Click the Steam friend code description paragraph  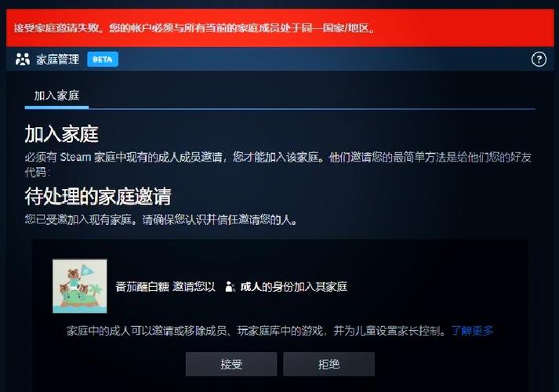pyautogui.click(x=278, y=165)
